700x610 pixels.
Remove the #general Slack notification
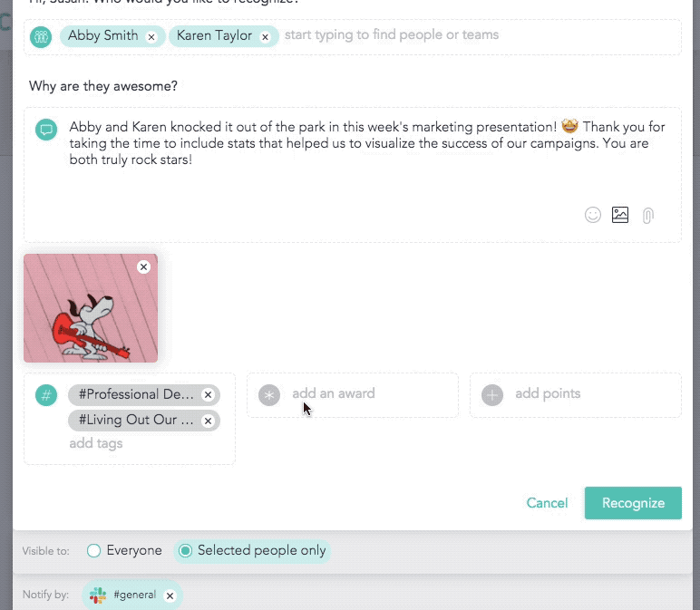[x=170, y=595]
